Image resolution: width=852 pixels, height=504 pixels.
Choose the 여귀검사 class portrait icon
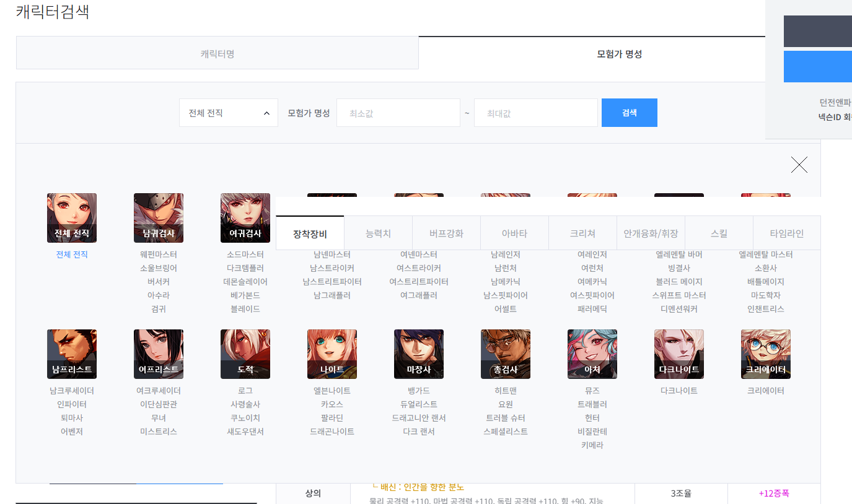pyautogui.click(x=245, y=217)
